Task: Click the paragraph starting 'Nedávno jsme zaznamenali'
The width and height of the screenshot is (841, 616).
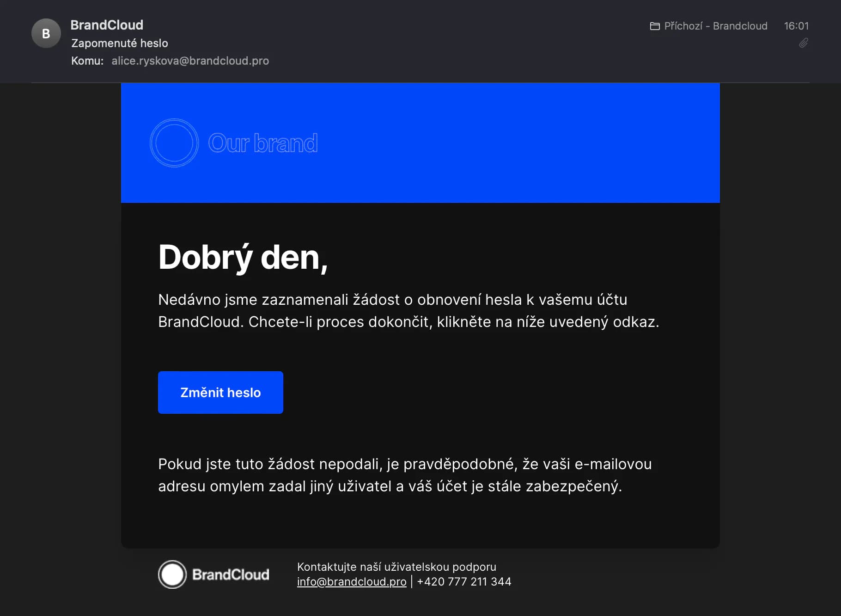Action: click(x=408, y=311)
